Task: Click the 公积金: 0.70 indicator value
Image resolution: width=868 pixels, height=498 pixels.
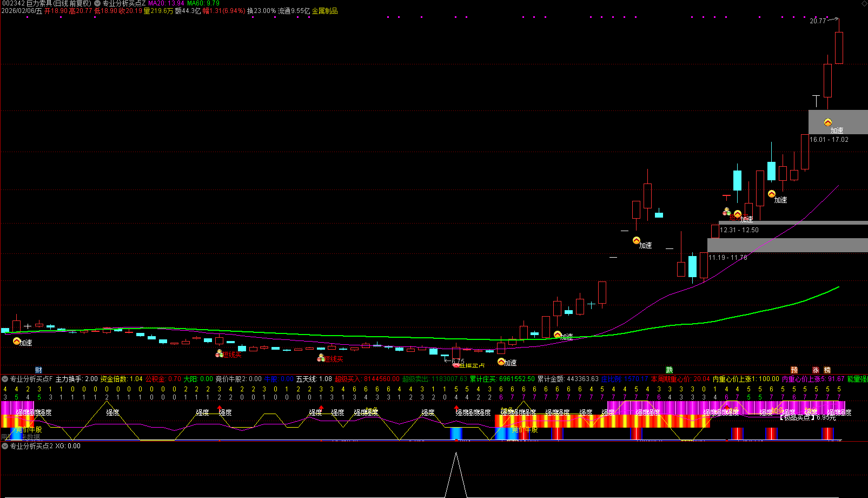Action: (x=163, y=379)
